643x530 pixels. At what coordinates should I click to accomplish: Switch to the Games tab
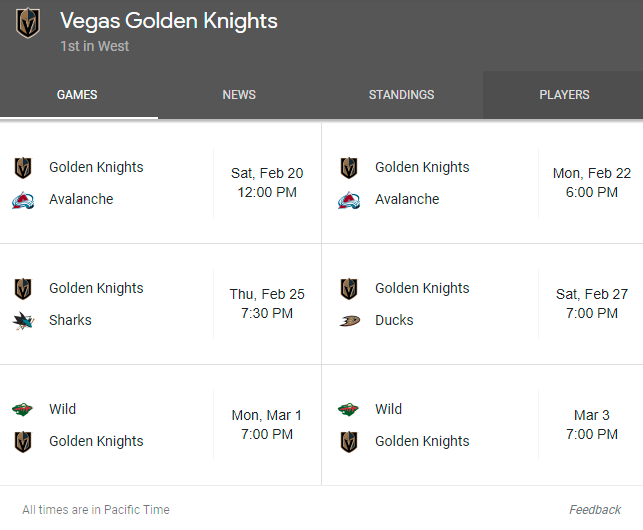[x=77, y=95]
